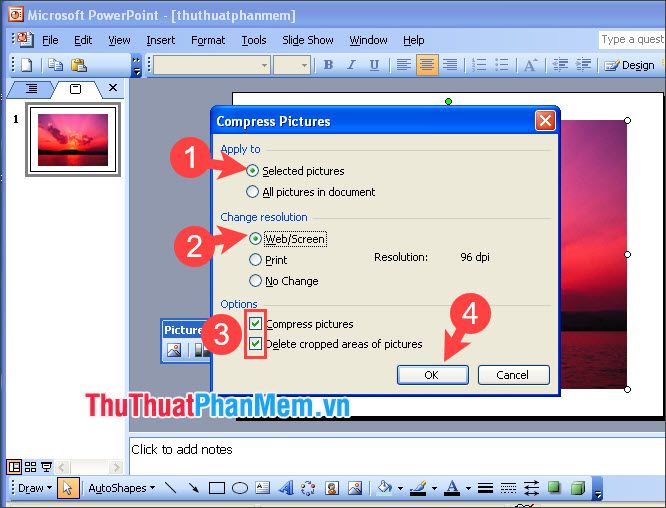The image size is (666, 508).
Task: Insert Picture from file in Drawing toolbar
Action: (355, 488)
